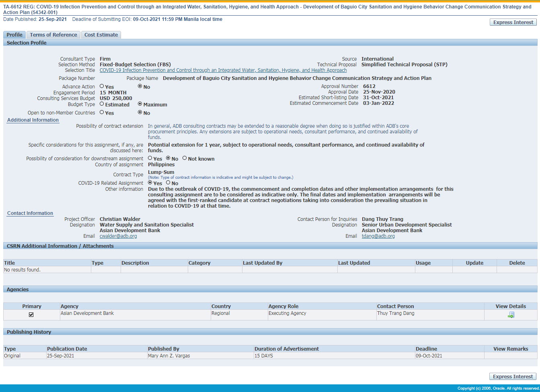Click the bottom Express Interest button
Screen dimensions: 540x392
point(513,377)
